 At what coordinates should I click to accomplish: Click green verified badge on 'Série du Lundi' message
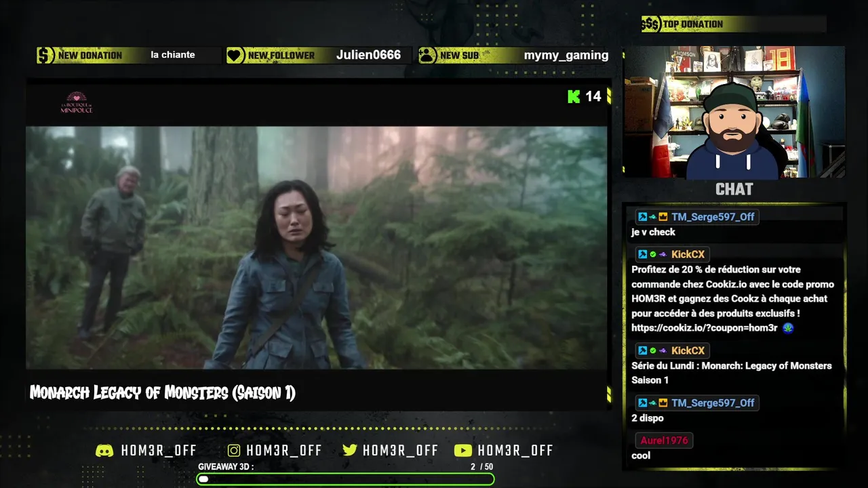(x=652, y=350)
